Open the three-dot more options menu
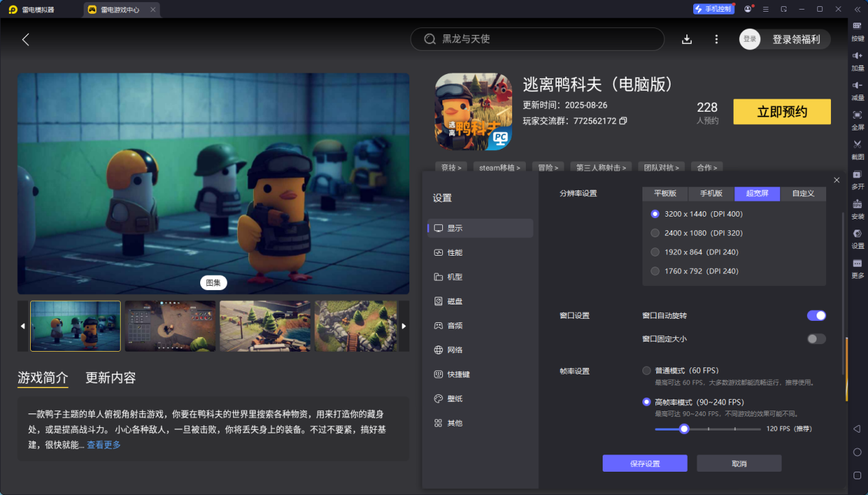This screenshot has width=868, height=495. (716, 39)
